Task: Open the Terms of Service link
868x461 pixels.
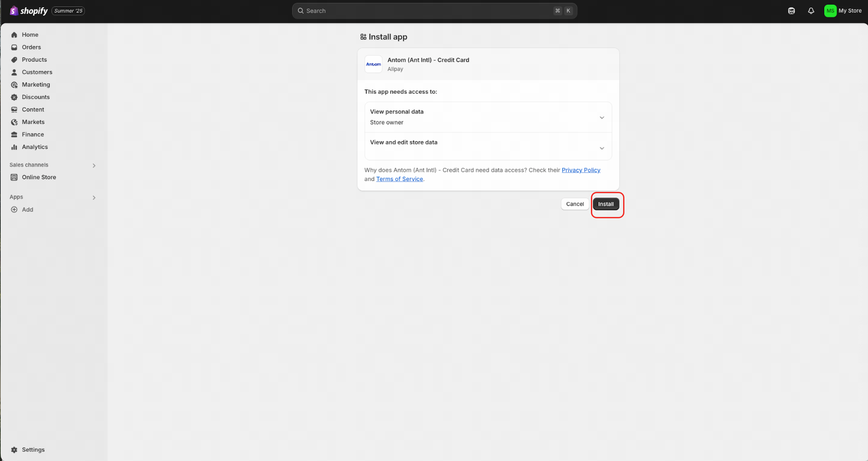Action: [399, 179]
